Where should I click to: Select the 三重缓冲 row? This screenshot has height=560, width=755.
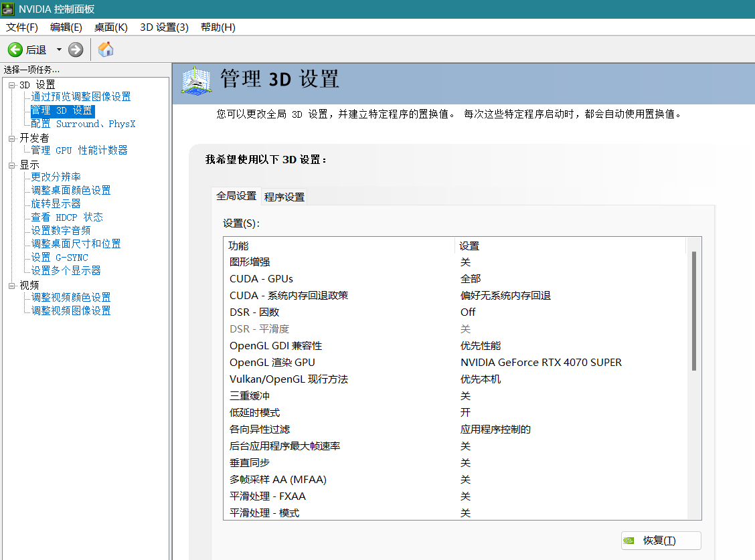[455, 396]
